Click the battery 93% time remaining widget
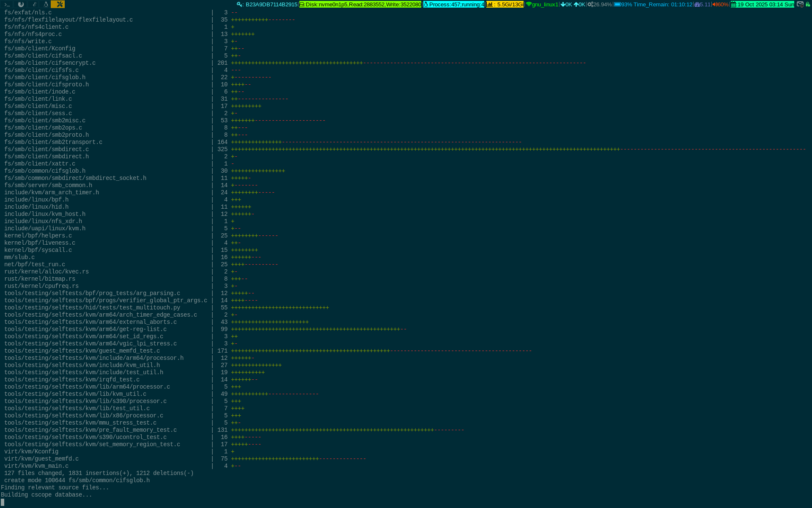The width and height of the screenshot is (812, 508). coord(653,4)
